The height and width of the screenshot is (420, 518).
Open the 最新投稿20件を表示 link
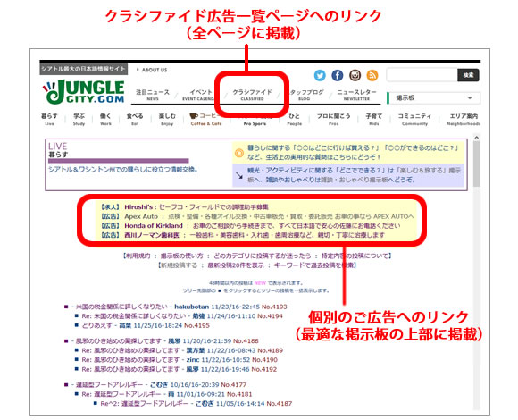tap(236, 265)
